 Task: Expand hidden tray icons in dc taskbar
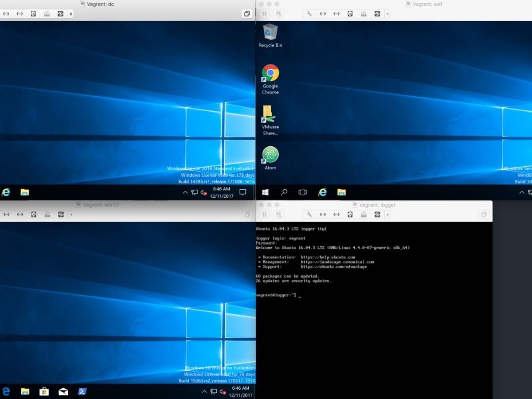point(185,192)
